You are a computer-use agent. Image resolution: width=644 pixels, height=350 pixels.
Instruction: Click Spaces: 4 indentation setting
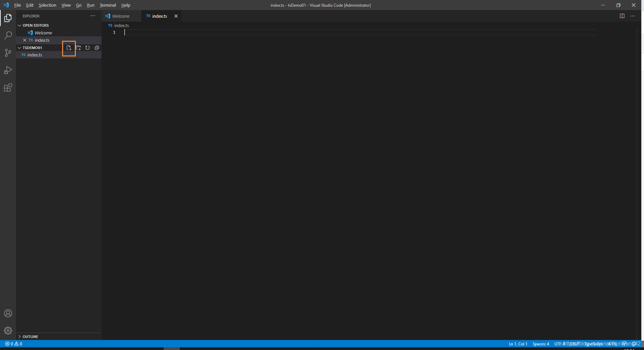tap(541, 344)
